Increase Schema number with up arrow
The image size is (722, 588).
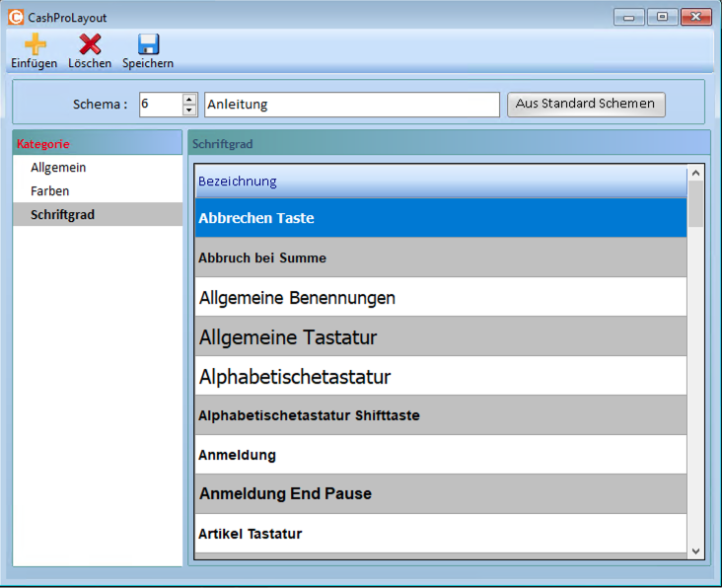click(x=189, y=99)
